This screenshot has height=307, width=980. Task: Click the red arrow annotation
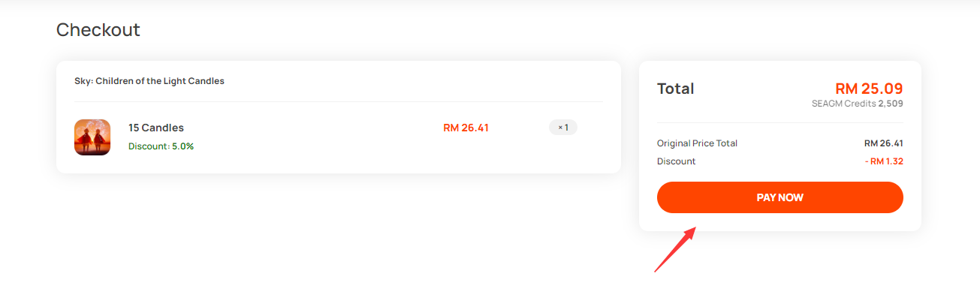pyautogui.click(x=676, y=249)
